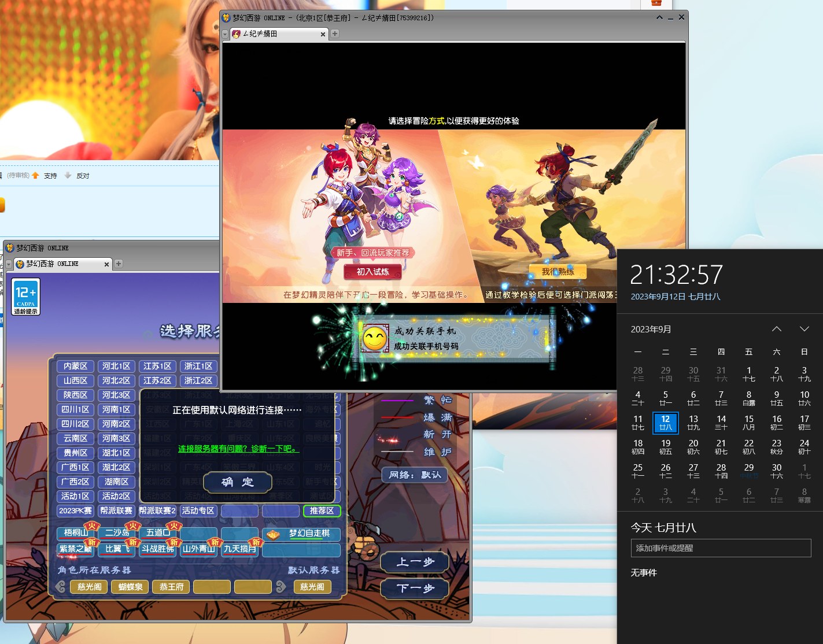The width and height of the screenshot is (823, 644).
Task: Click the 梦幻西游 logo in back window title bar
Action: 10,248
